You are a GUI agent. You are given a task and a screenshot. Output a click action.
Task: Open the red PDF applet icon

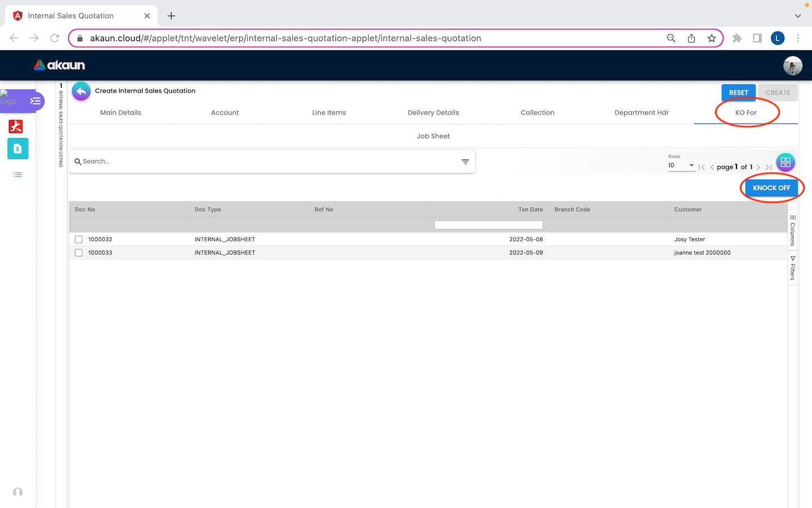pos(16,126)
